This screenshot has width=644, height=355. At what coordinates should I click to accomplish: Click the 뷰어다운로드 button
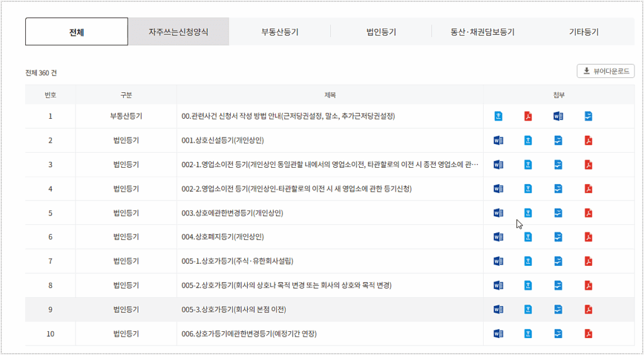pos(606,71)
